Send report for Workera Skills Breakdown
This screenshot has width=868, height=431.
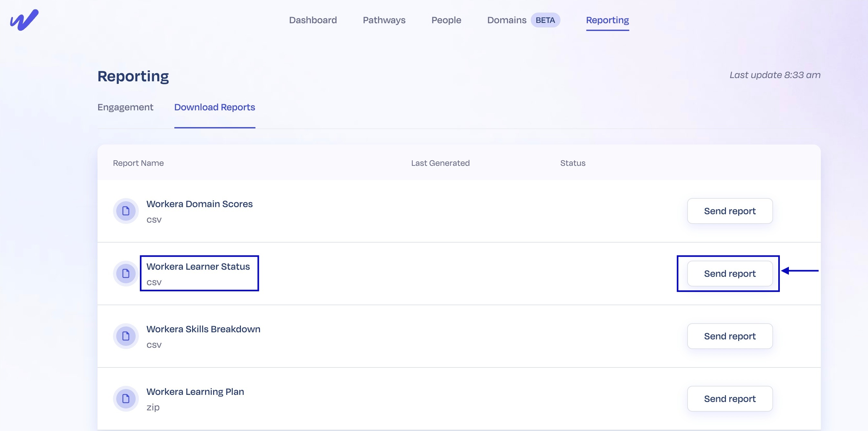[x=730, y=336]
